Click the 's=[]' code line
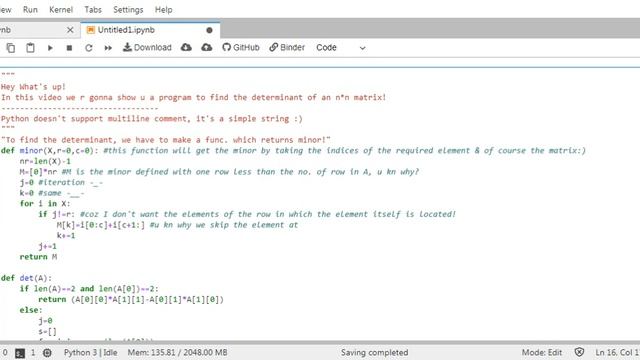This screenshot has height=360, width=640. click(47, 331)
